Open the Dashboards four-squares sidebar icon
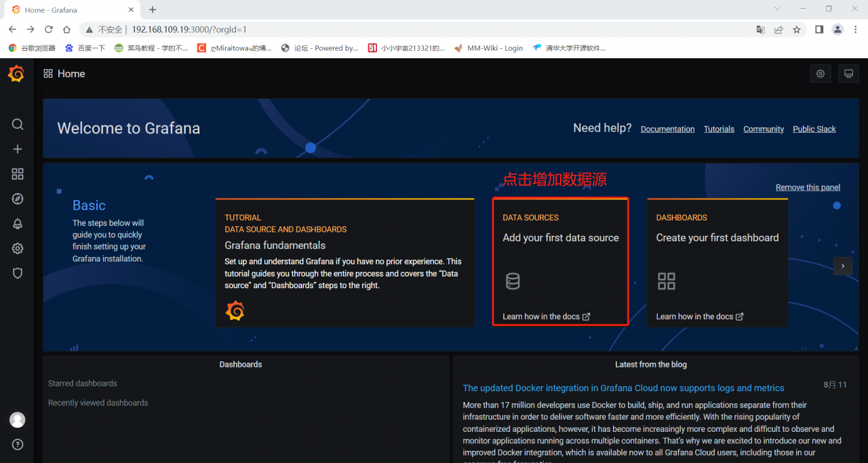Image resolution: width=868 pixels, height=463 pixels. point(18,174)
